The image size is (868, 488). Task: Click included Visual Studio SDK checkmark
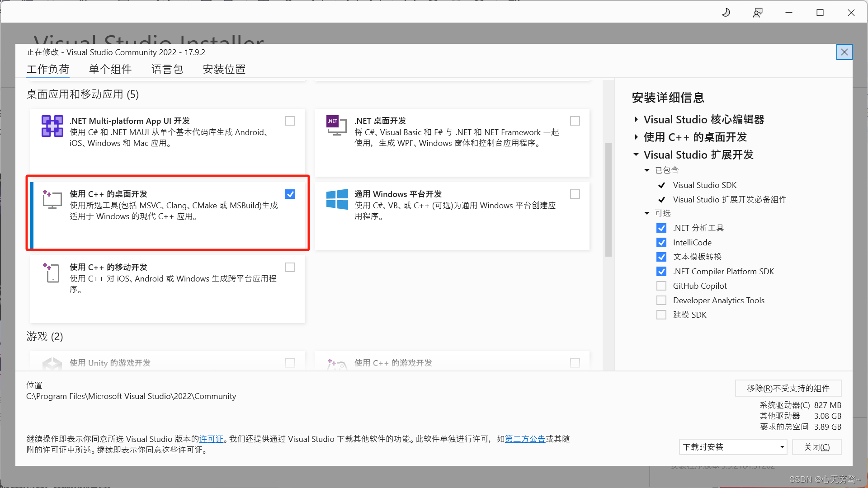661,185
